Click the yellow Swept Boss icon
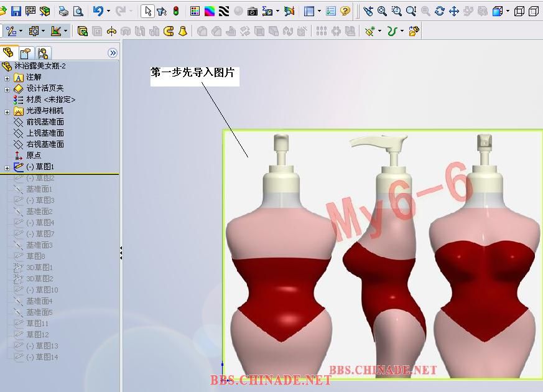Image resolution: width=543 pixels, height=392 pixels. (x=169, y=32)
